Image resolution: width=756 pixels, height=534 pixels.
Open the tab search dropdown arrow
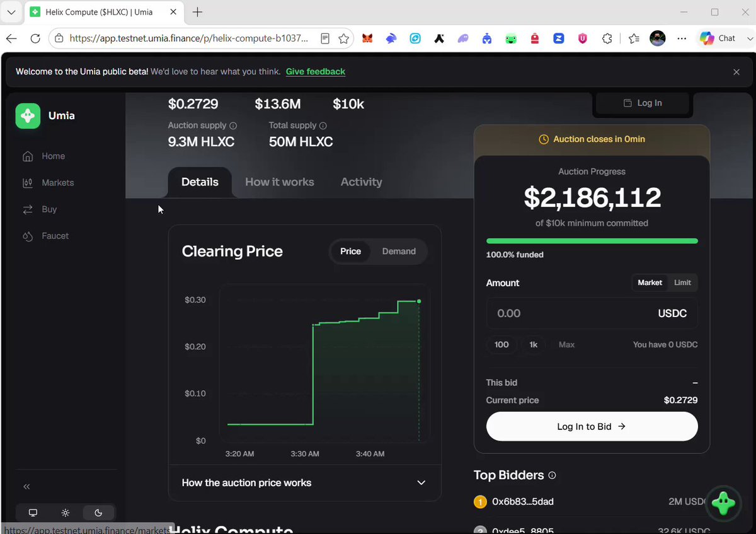click(11, 12)
